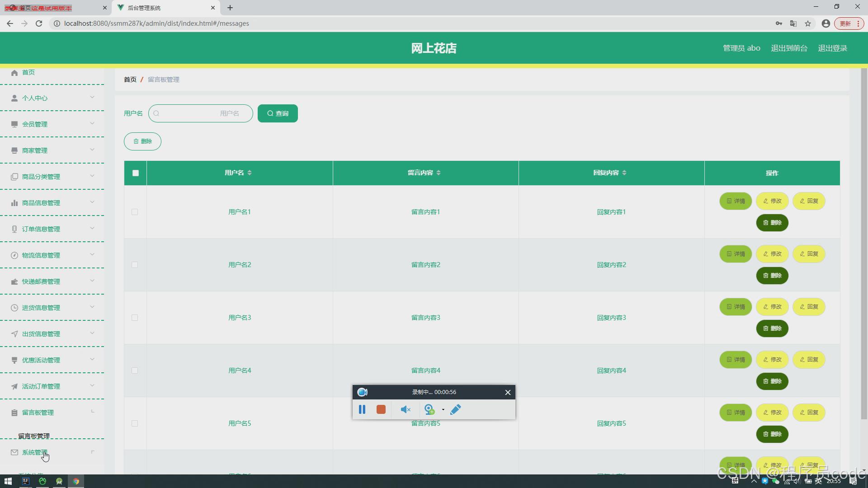Screen dimensions: 868x488
Task: Select the 留言板管理 submenu item
Action: (x=34, y=436)
